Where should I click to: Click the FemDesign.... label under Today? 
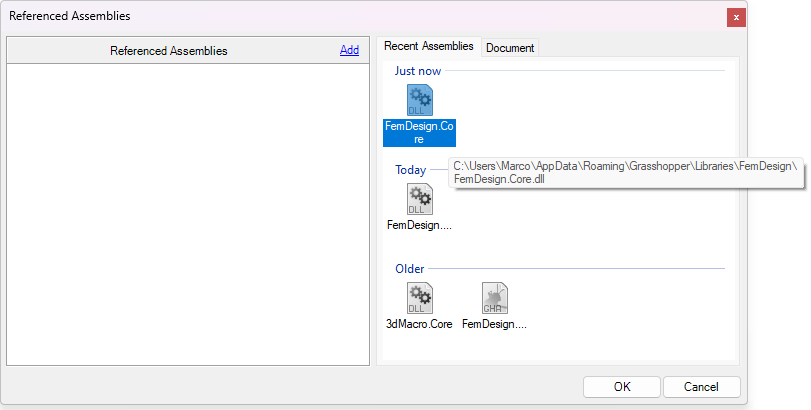419,226
